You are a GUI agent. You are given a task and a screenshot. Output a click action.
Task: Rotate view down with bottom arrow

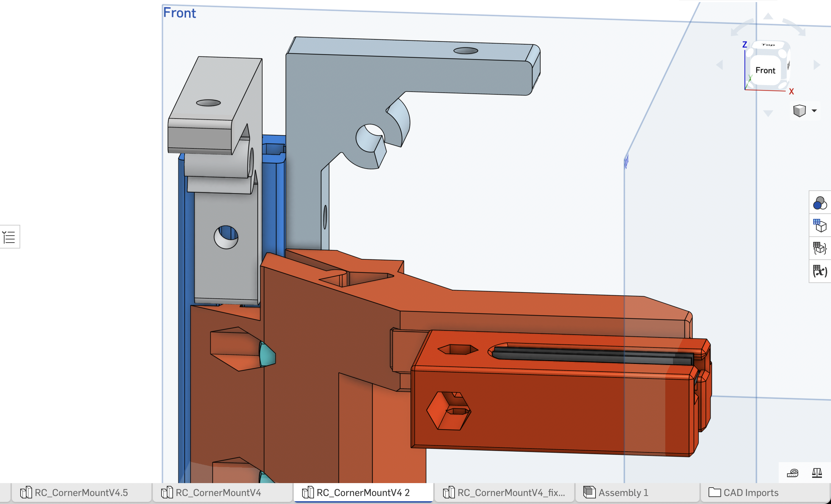[768, 113]
